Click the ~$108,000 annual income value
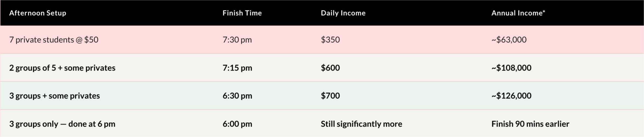The image size is (644, 137). tap(511, 68)
